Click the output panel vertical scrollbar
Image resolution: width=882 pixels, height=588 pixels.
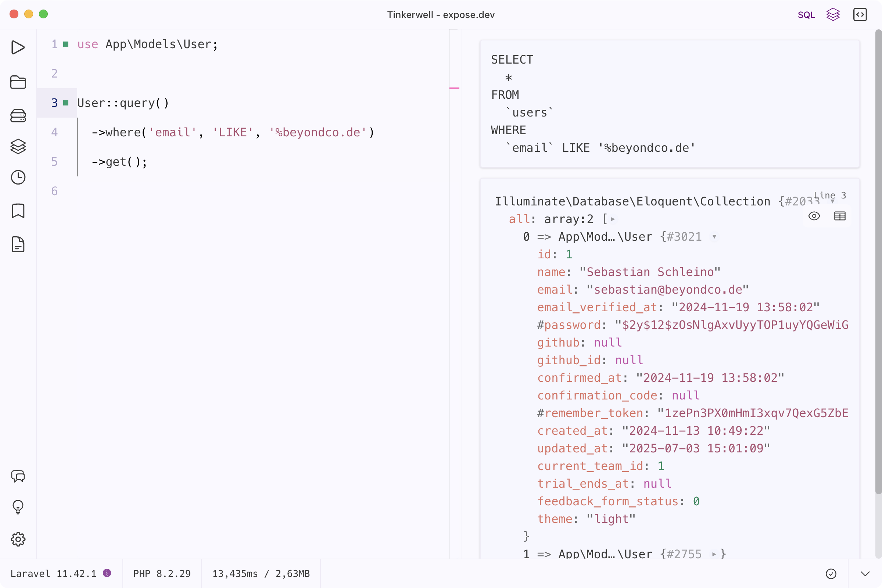click(878, 262)
